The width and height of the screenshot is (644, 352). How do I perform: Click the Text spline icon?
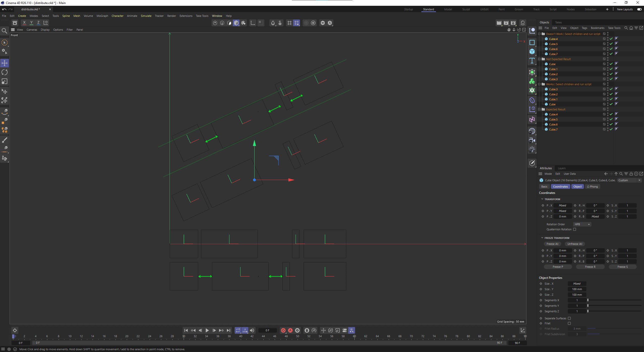point(532,61)
